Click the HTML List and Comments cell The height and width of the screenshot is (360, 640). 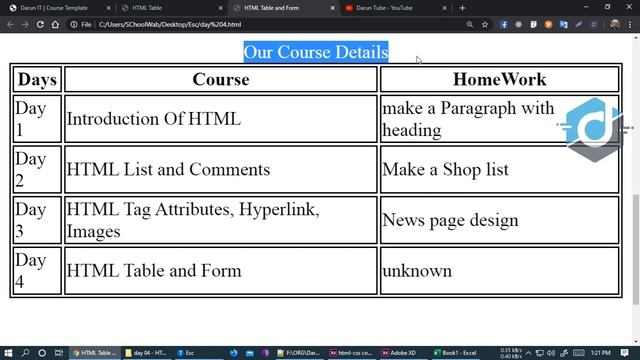[221, 169]
